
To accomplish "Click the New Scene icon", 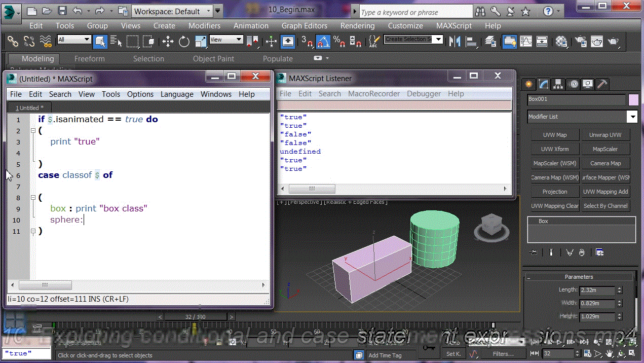I will click(31, 11).
